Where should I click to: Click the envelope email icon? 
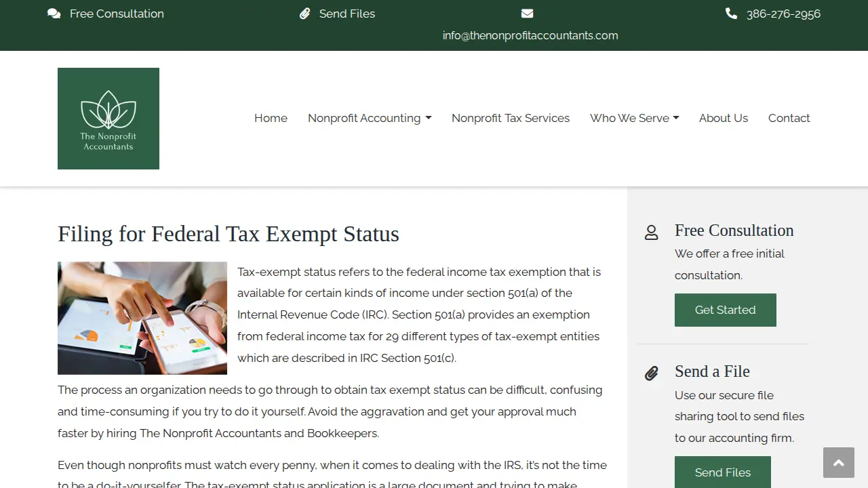click(x=528, y=14)
